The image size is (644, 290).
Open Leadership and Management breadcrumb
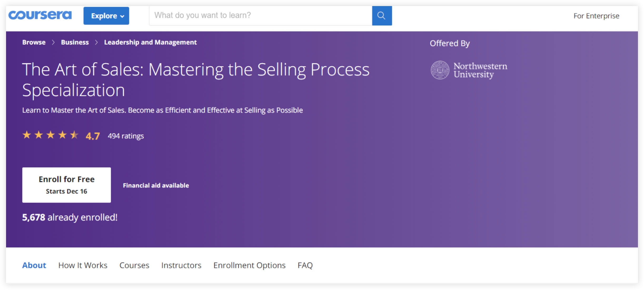(x=150, y=42)
